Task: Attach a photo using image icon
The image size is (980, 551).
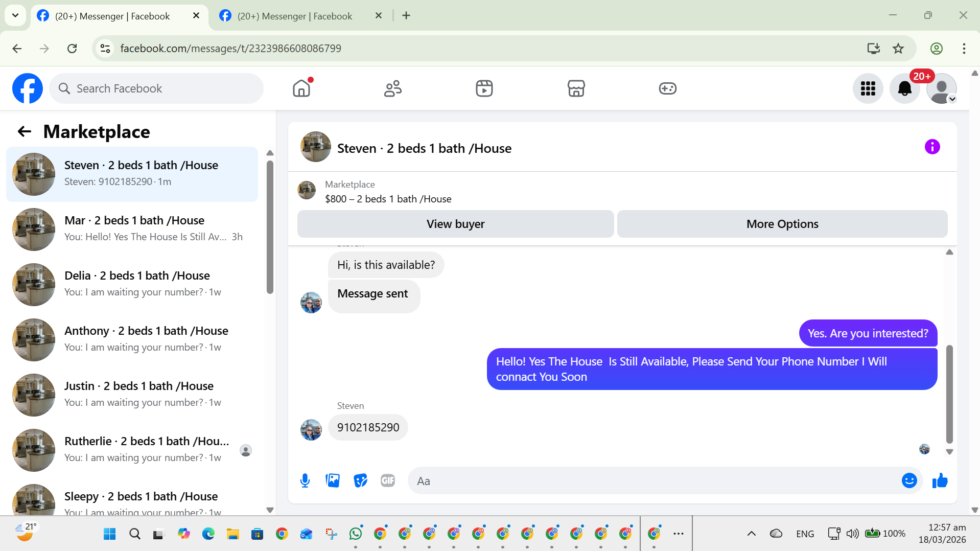Action: 333,480
